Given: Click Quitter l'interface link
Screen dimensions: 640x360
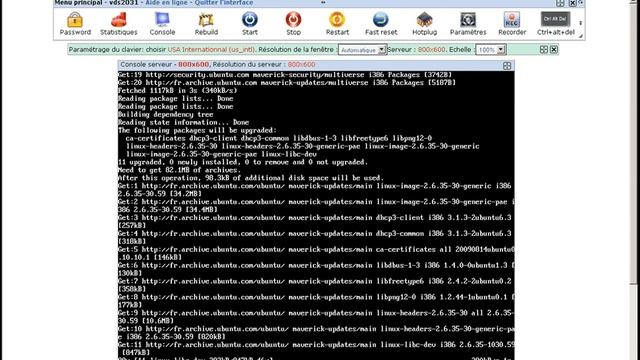Looking at the screenshot, I should (x=224, y=3).
